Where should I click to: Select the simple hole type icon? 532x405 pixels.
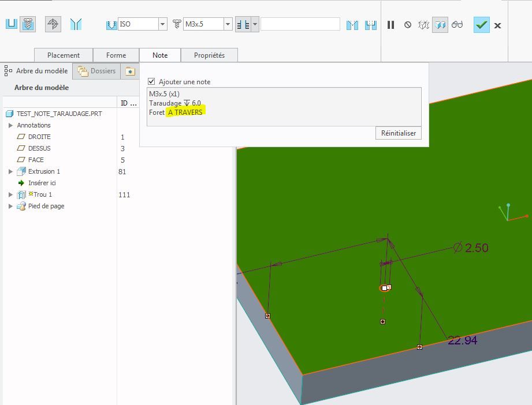coord(12,24)
